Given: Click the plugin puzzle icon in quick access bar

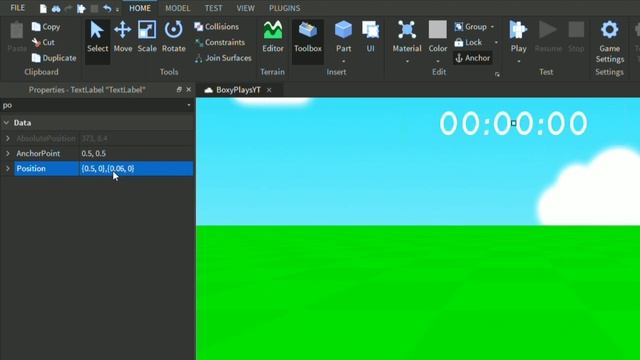Looking at the screenshot, I should 81,9.
